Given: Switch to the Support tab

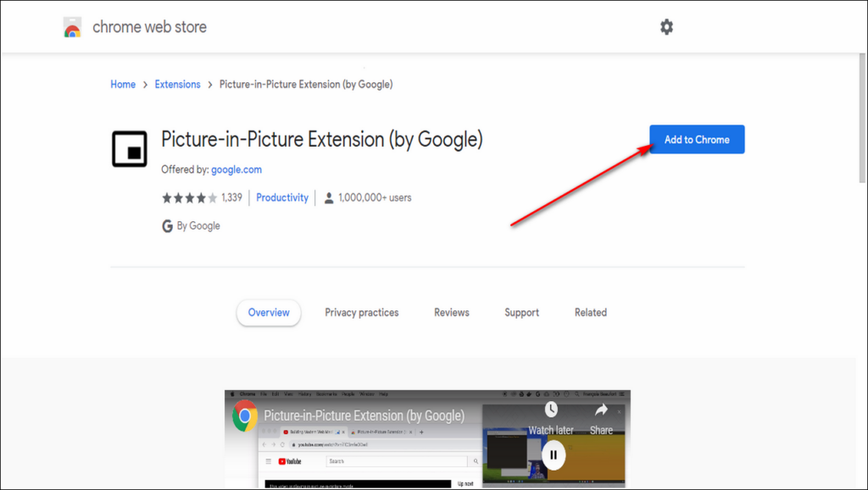Looking at the screenshot, I should (x=521, y=313).
